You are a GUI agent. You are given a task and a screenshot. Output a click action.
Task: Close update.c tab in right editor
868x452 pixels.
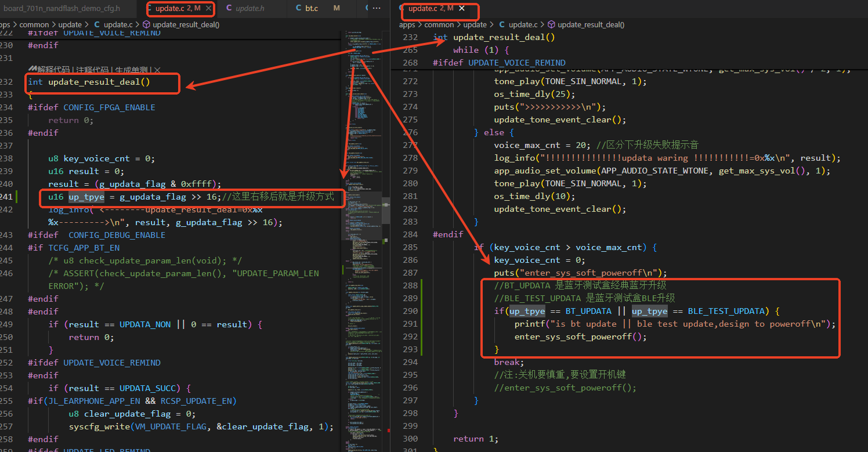pyautogui.click(x=462, y=9)
